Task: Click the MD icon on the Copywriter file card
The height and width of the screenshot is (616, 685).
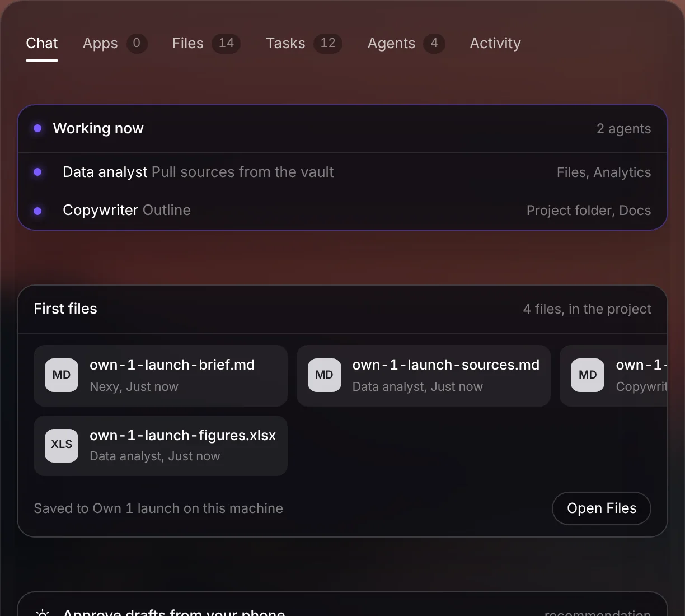Action: tap(588, 375)
